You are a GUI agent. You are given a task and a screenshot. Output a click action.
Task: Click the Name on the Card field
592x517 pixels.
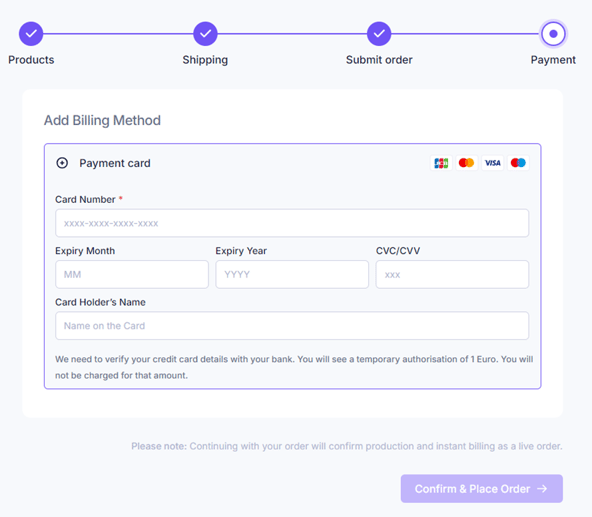click(292, 326)
